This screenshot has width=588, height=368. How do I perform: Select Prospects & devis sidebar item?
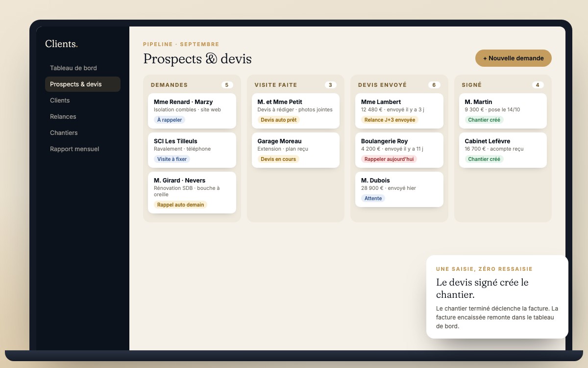pyautogui.click(x=82, y=84)
